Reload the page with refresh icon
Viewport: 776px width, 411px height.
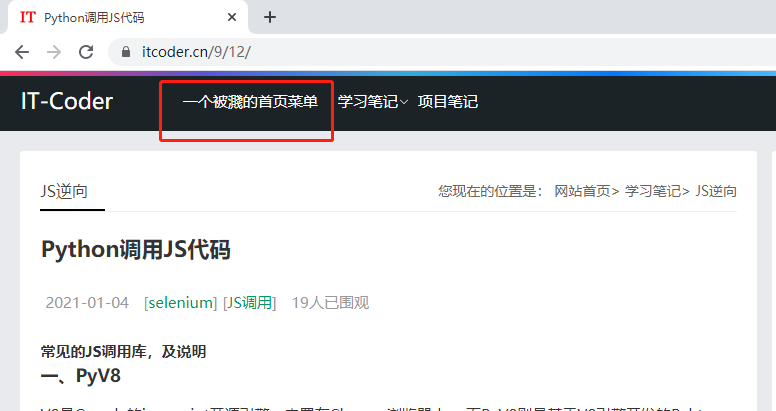(86, 52)
